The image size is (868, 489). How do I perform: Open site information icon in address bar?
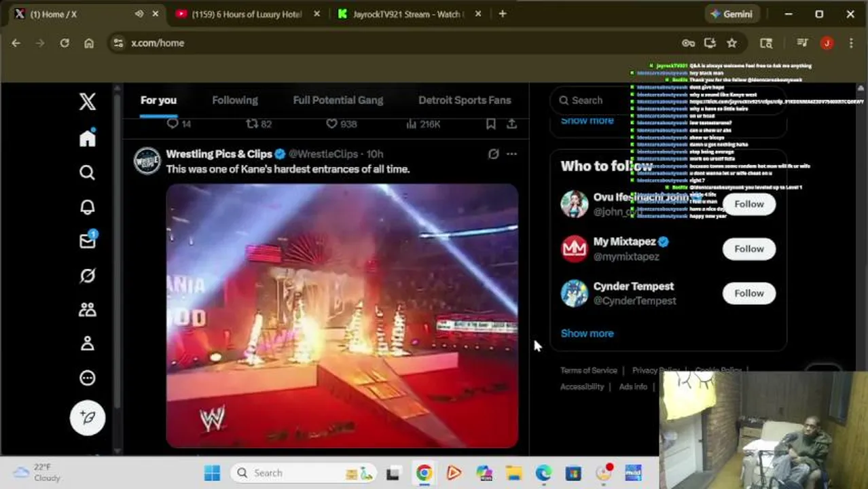[x=118, y=43]
